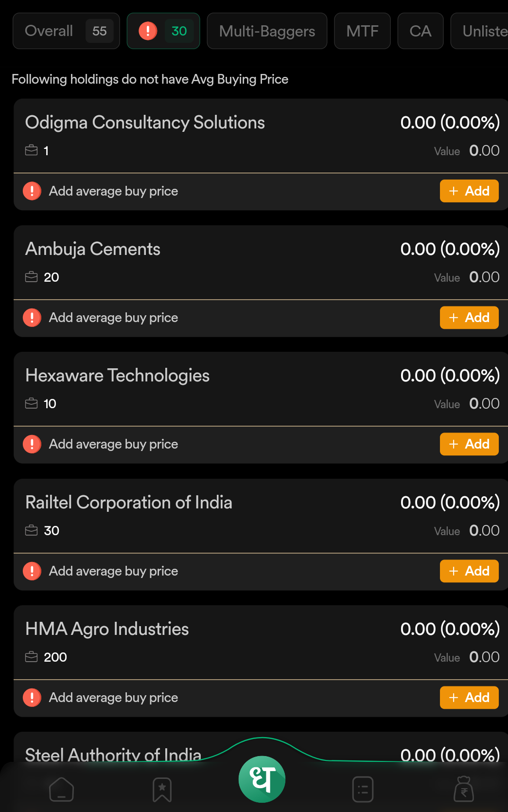Click Add button for Hexaware Technologies
The height and width of the screenshot is (812, 508).
click(469, 444)
